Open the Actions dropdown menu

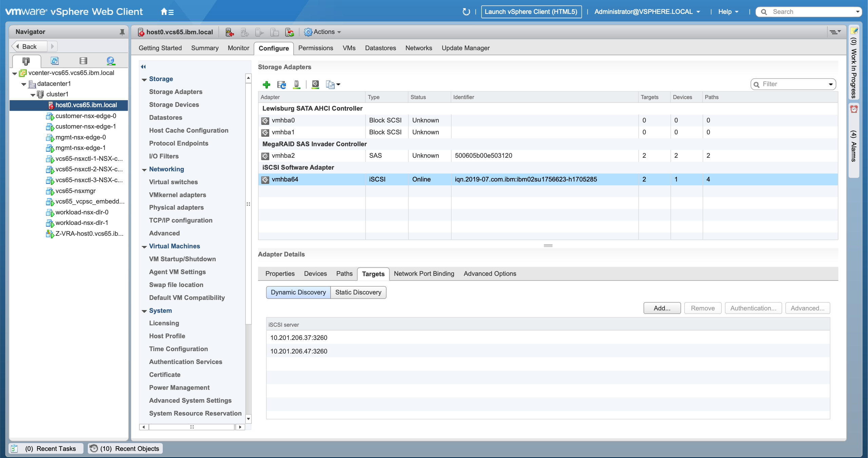[322, 32]
